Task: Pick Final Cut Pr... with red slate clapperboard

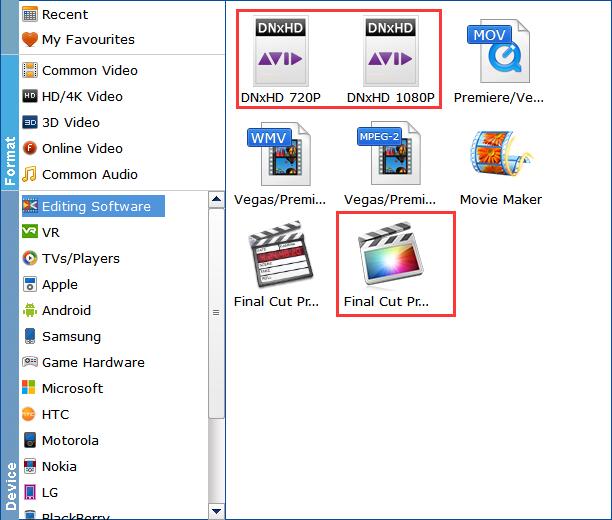Action: [x=277, y=265]
